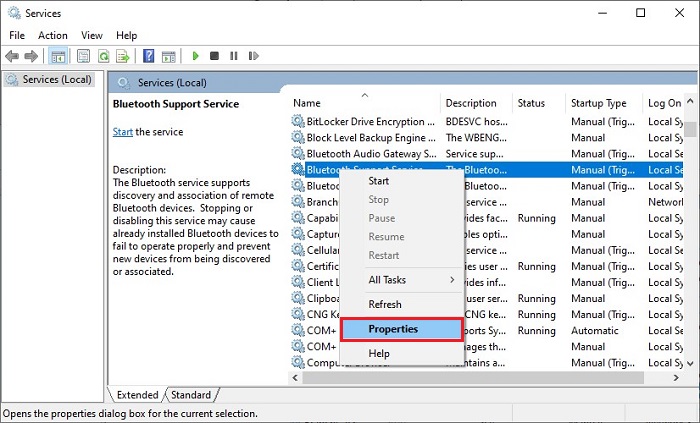The height and width of the screenshot is (423, 700).
Task: Click the vertical scrollbar down arrow
Action: (x=690, y=364)
